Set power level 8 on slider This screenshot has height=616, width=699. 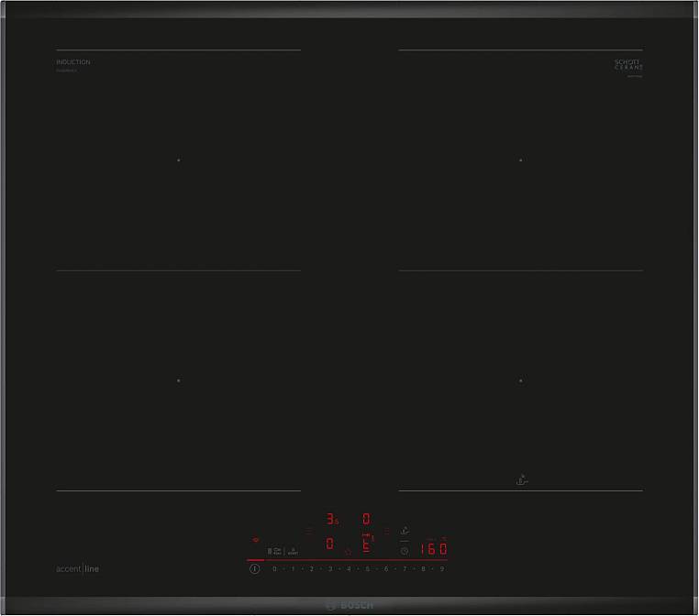(423, 568)
